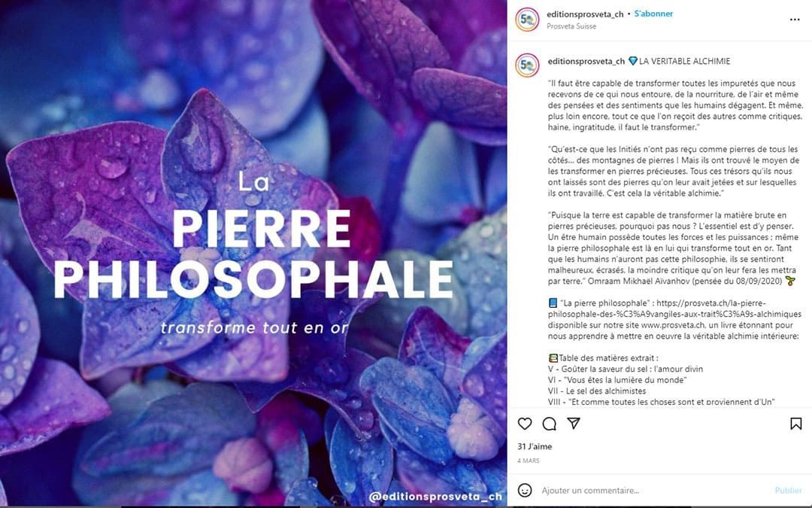Click S'abonner to follow the account

click(x=653, y=14)
